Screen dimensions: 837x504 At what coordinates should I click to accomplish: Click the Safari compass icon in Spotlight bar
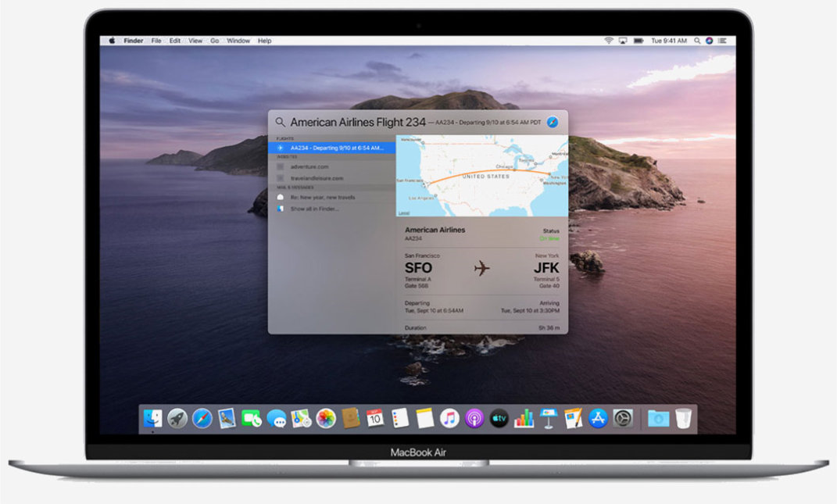click(x=553, y=122)
